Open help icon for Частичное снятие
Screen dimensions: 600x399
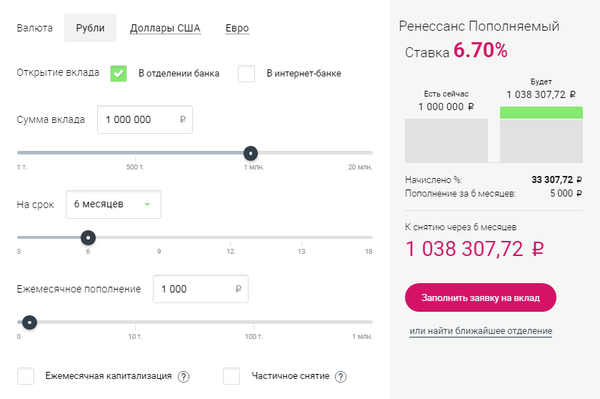point(341,377)
